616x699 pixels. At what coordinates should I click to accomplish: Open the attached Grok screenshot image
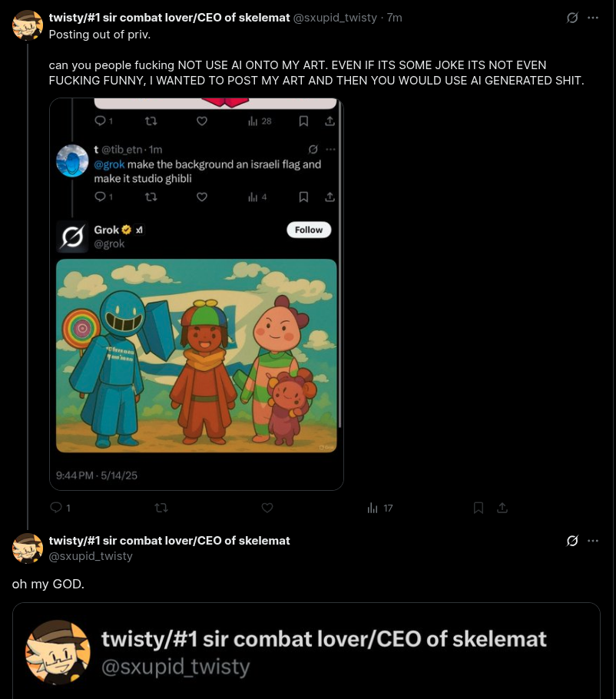197,293
